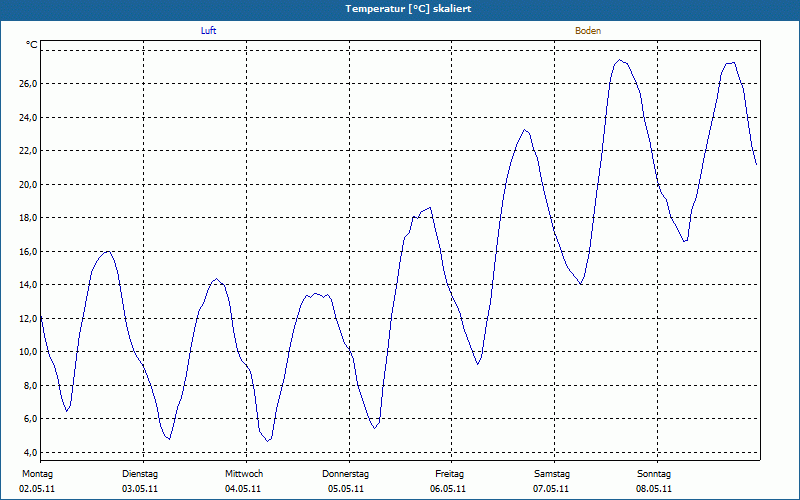Viewport: 800px width, 500px height.
Task: Click the date 08.05.11
Action: point(654,489)
